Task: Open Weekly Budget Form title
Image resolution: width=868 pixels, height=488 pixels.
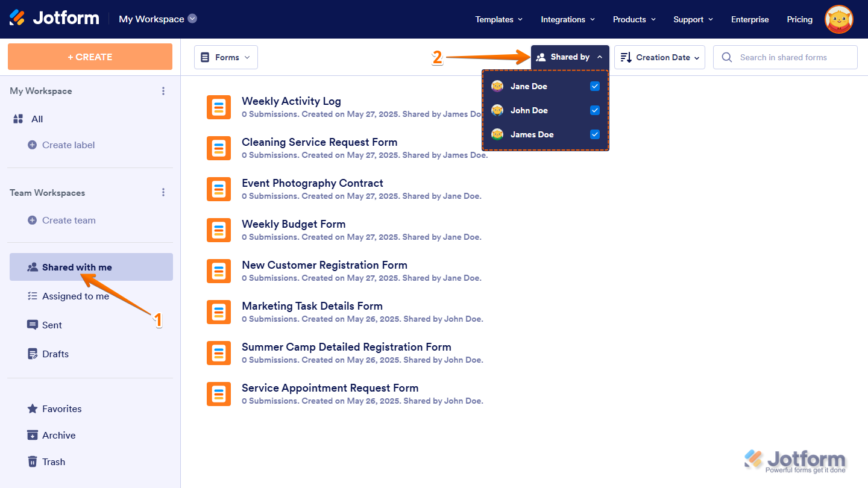Action: click(294, 224)
